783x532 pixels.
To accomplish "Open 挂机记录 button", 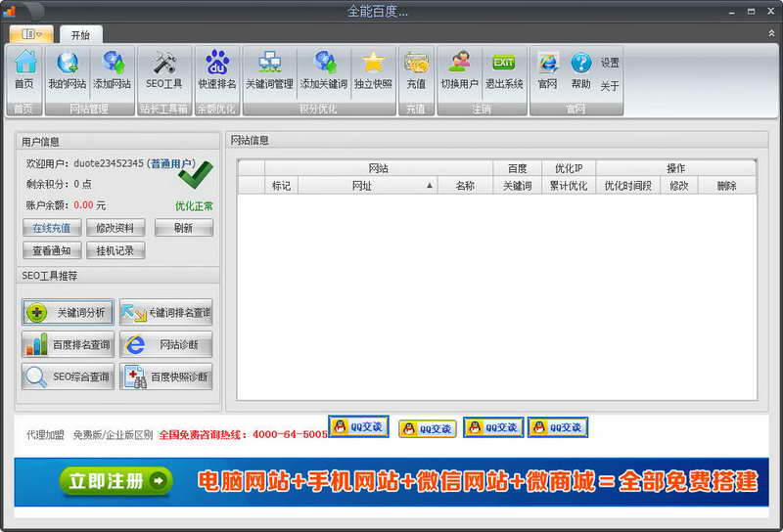I will pyautogui.click(x=115, y=250).
